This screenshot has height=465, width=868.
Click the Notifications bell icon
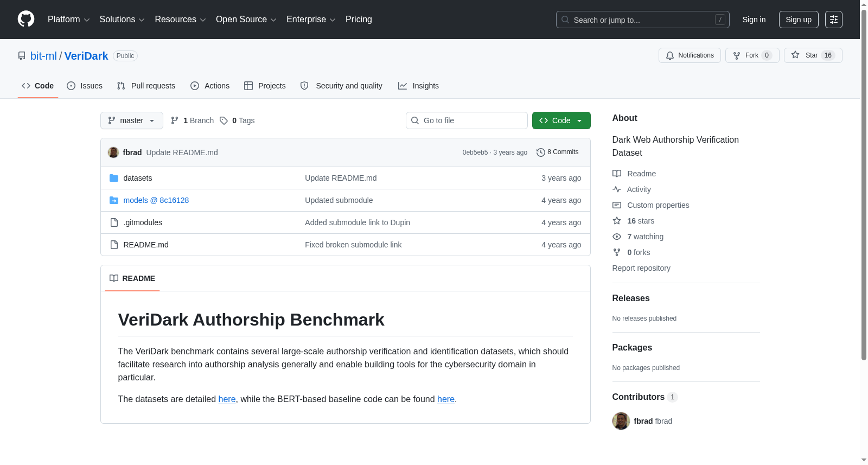pos(670,55)
